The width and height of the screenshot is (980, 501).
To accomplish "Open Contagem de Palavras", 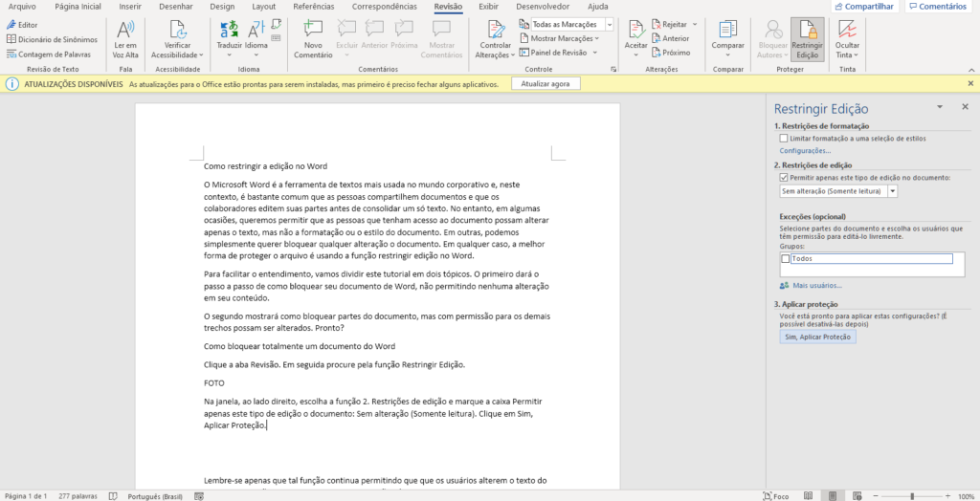I will point(49,54).
